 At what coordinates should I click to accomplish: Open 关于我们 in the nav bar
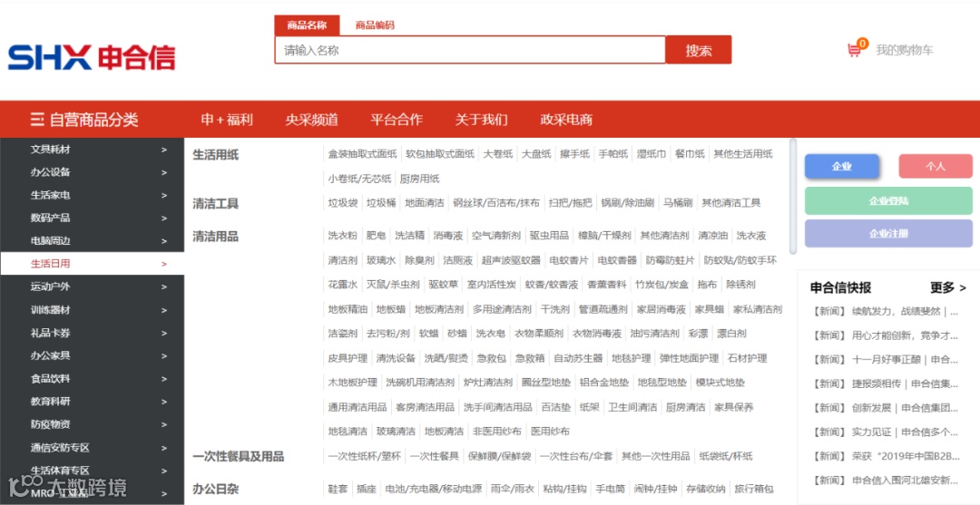[x=481, y=120]
